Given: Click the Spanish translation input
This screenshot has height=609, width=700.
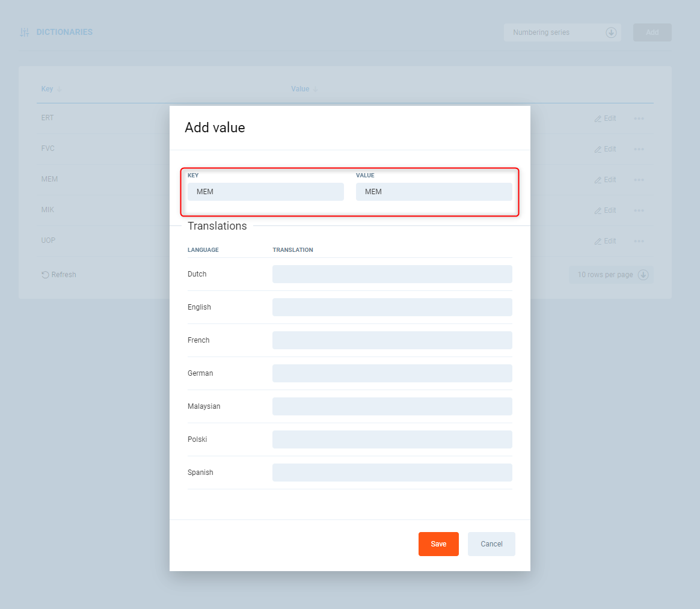Looking at the screenshot, I should click(x=392, y=473).
